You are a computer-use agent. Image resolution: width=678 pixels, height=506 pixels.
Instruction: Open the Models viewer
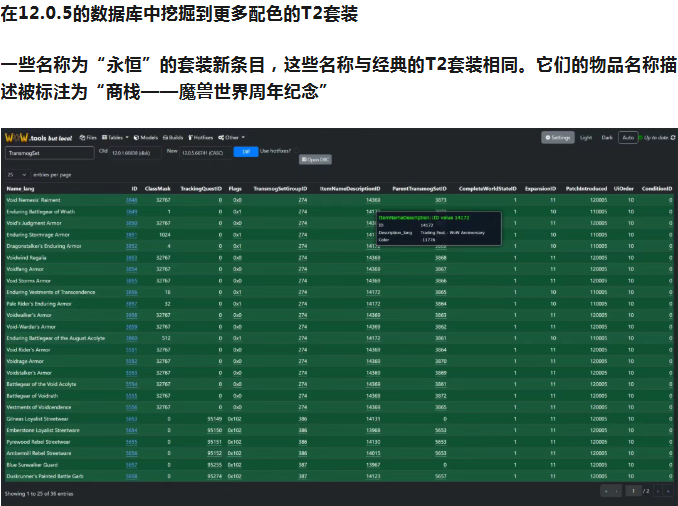tap(146, 137)
